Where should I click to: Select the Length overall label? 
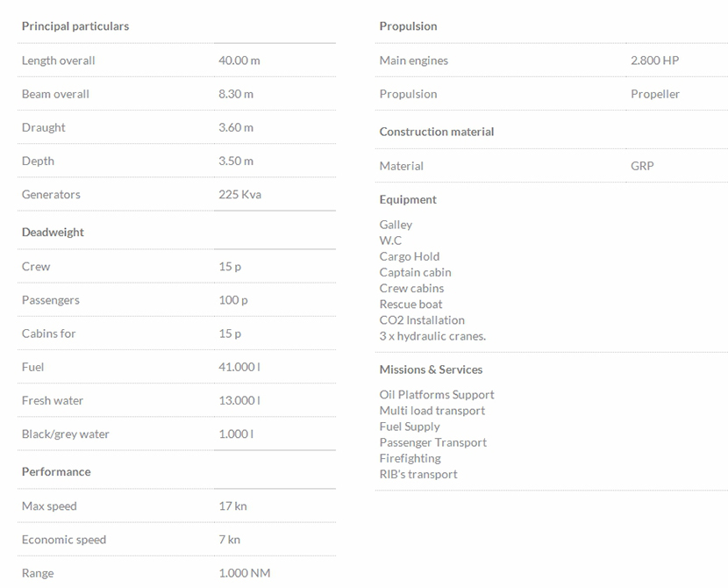click(x=59, y=61)
